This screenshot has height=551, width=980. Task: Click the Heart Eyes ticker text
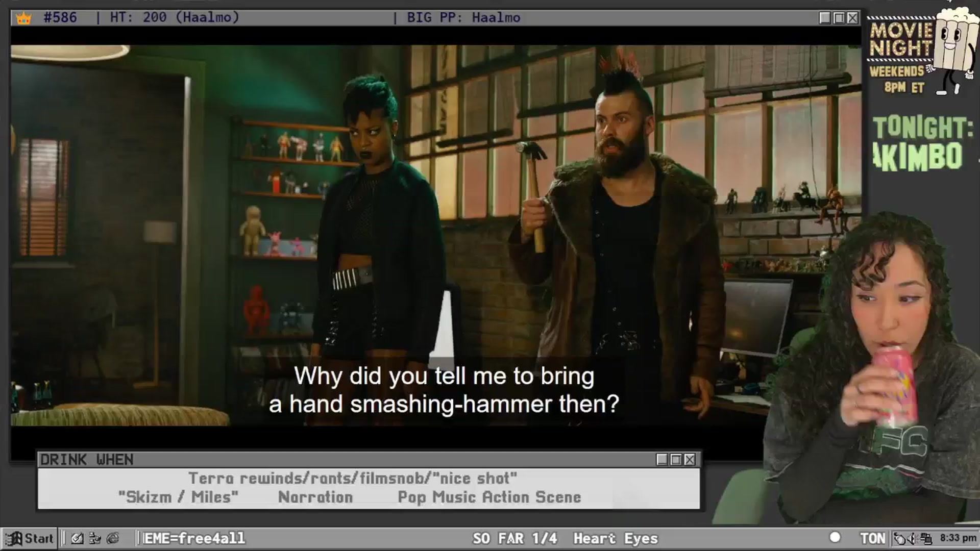[x=616, y=539]
